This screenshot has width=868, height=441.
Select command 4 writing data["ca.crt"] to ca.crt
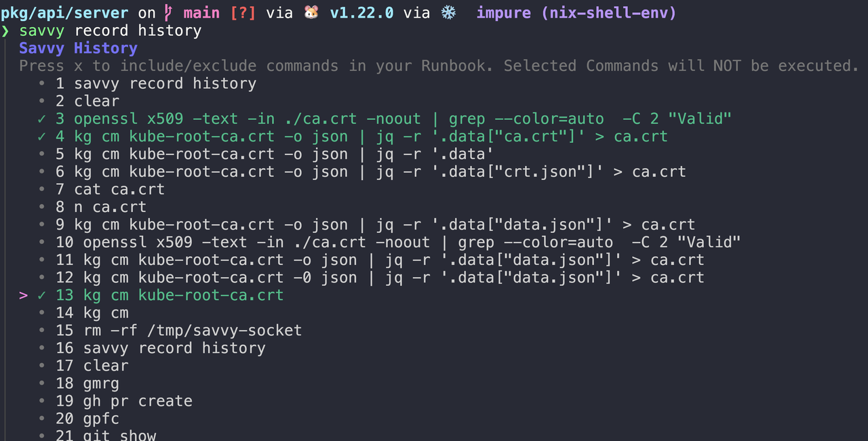[x=361, y=136]
